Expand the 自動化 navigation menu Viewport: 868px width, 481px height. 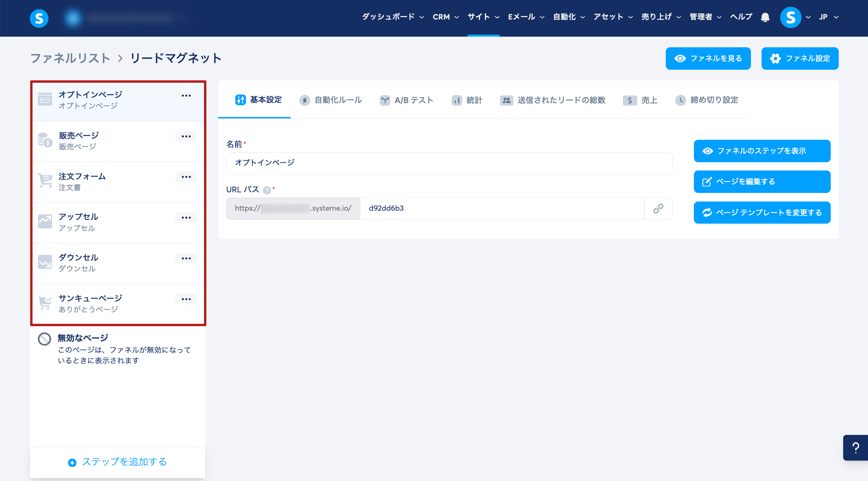pyautogui.click(x=569, y=17)
